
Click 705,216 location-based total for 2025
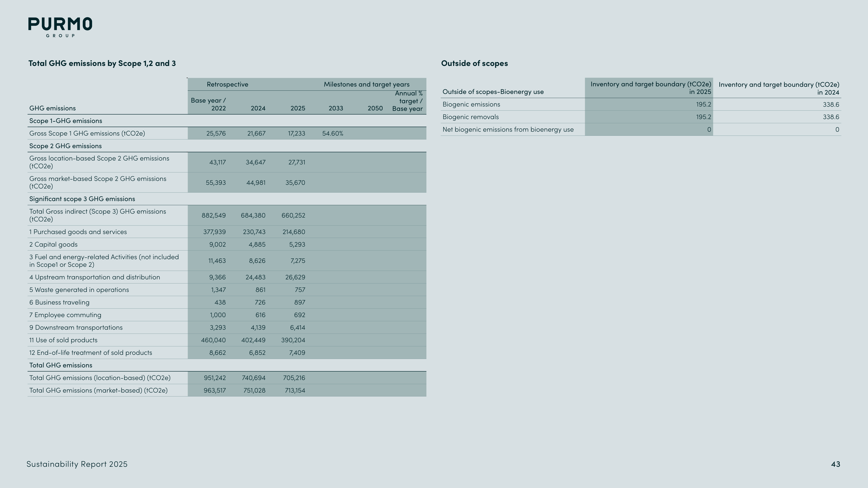294,378
